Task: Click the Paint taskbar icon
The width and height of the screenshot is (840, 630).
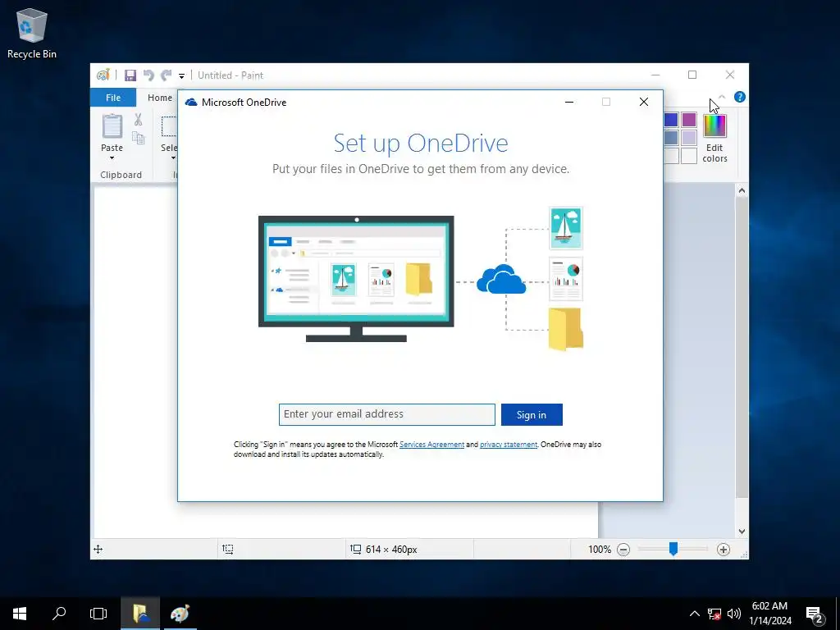Action: [180, 614]
